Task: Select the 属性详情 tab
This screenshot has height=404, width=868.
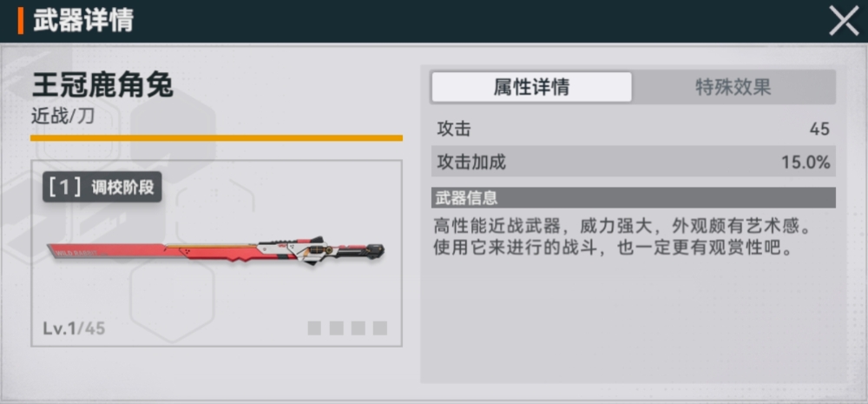Action: pyautogui.click(x=531, y=87)
